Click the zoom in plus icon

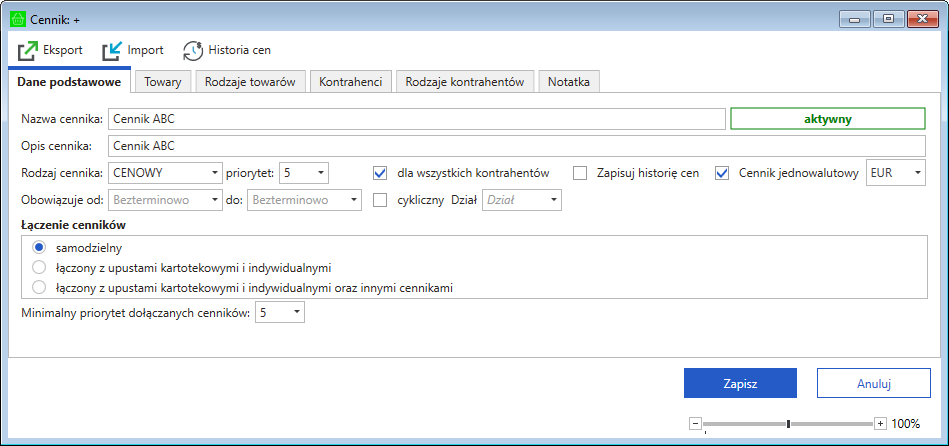880,423
